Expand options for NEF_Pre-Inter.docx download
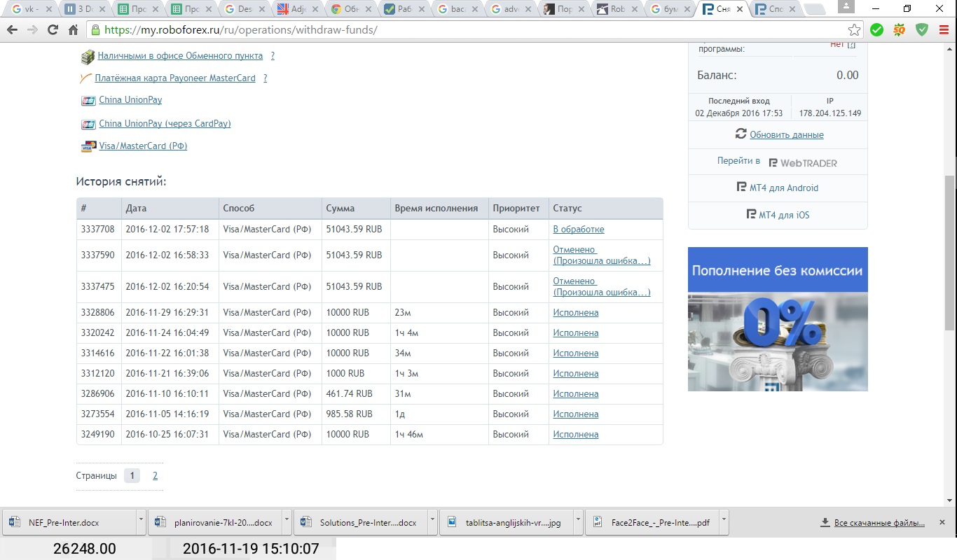 point(141,521)
